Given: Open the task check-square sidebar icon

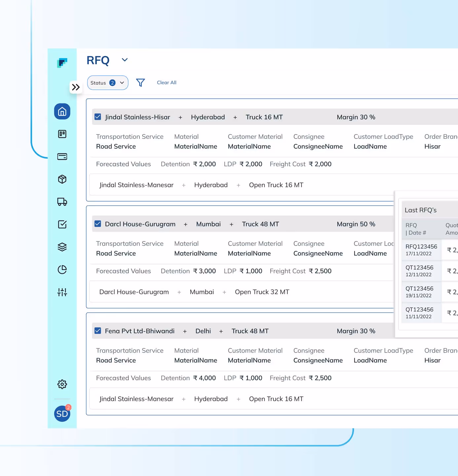Looking at the screenshot, I should (62, 224).
